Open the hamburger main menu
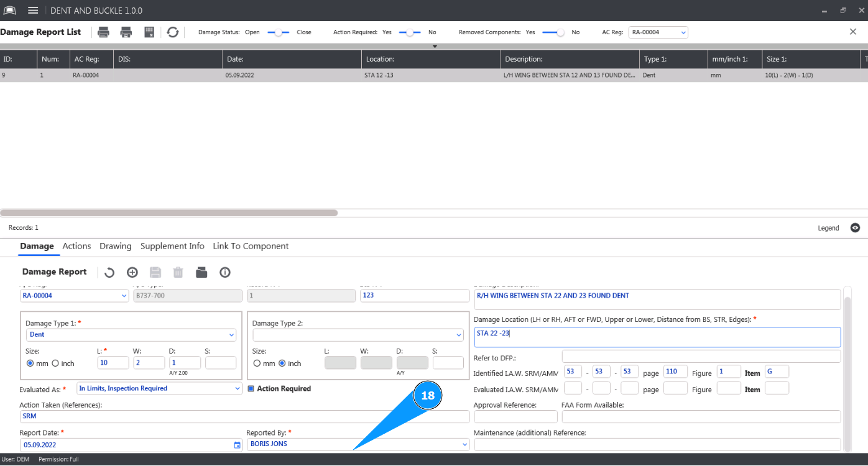Image resolution: width=868 pixels, height=466 pixels. [x=33, y=11]
